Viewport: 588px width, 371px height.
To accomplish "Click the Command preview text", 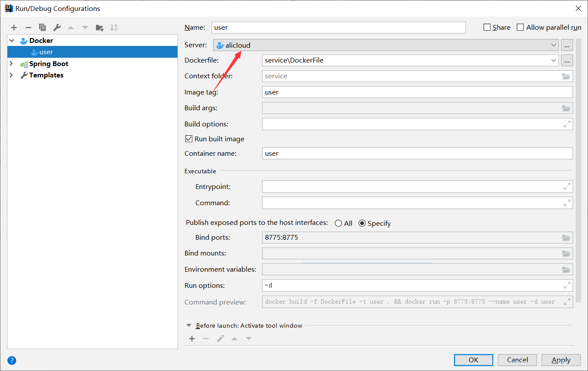I will pyautogui.click(x=410, y=302).
